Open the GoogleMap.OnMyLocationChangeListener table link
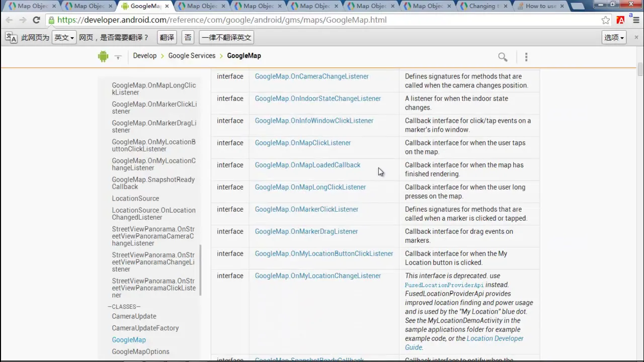The image size is (644, 362). (x=318, y=276)
